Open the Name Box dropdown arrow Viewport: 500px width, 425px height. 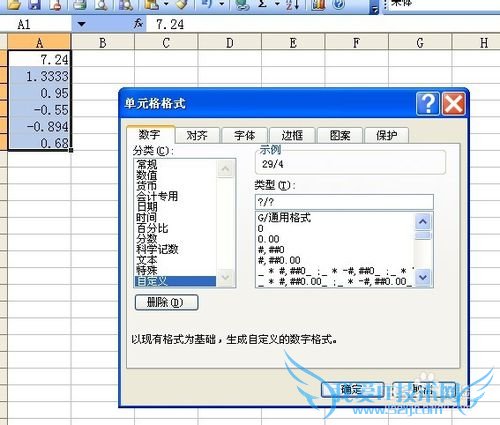(81, 24)
